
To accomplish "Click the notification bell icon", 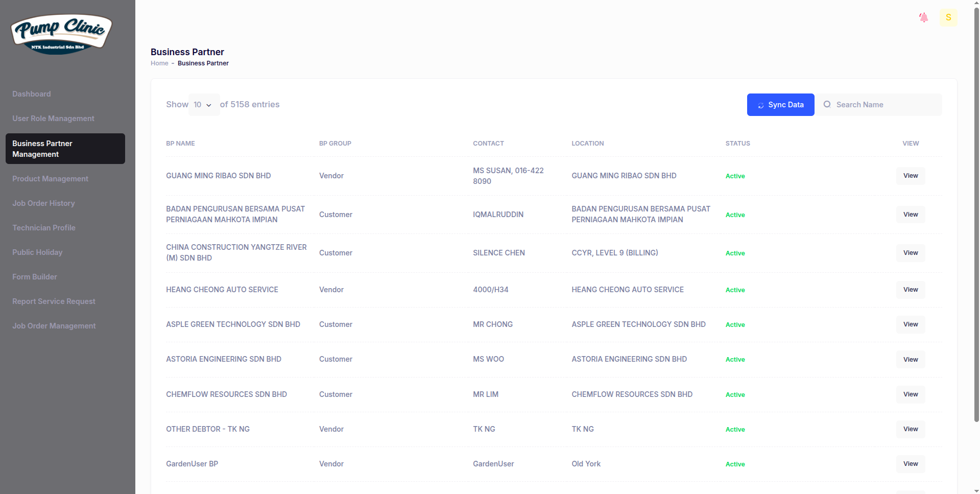I will pyautogui.click(x=923, y=17).
